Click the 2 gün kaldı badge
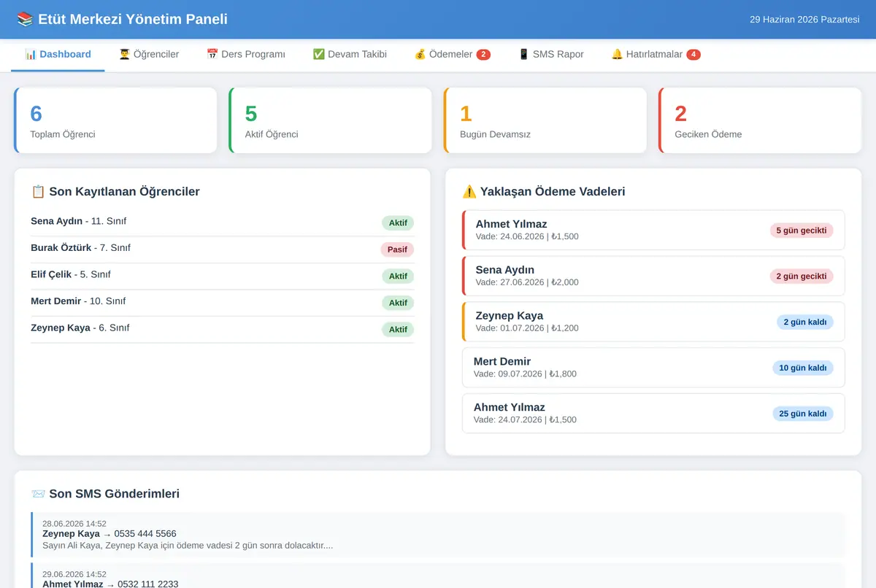 click(x=805, y=322)
